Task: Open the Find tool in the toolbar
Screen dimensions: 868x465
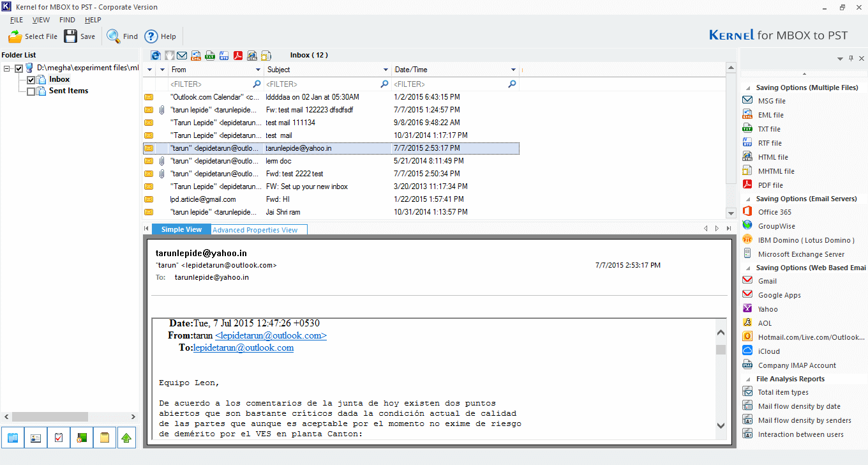Action: click(123, 36)
